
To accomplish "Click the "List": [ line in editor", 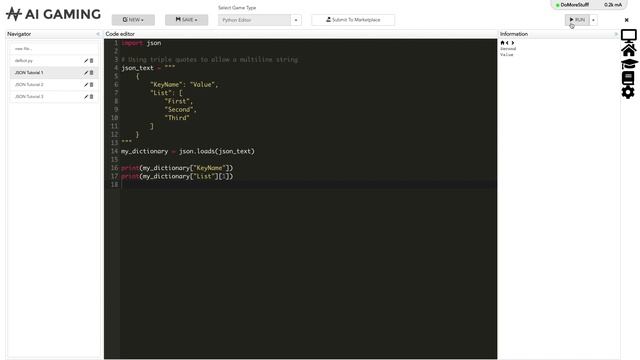I will click(166, 93).
